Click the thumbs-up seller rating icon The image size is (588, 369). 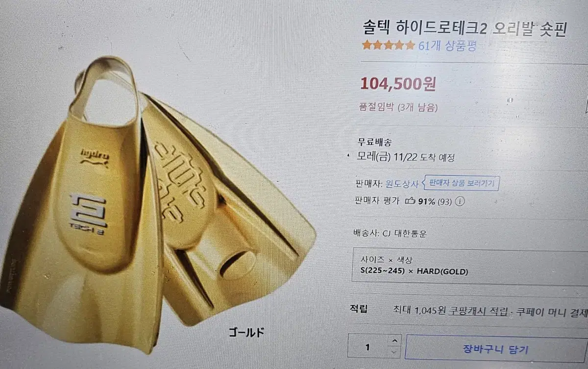[x=410, y=200]
